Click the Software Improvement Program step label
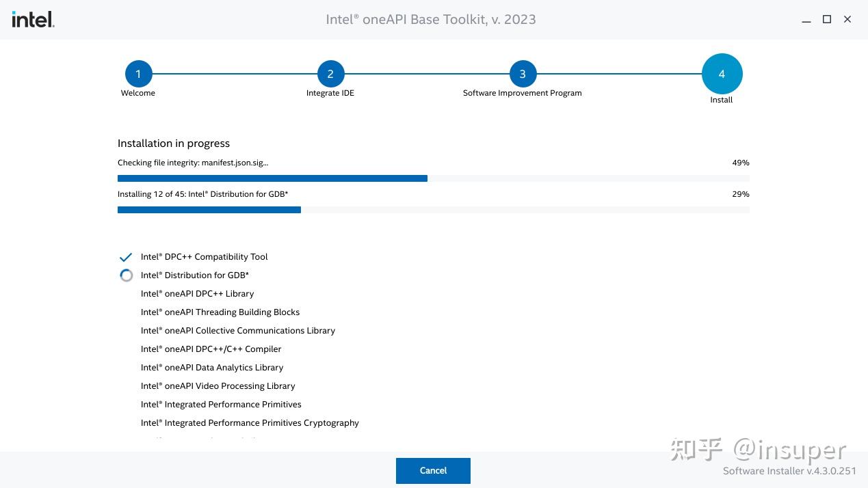 (523, 93)
